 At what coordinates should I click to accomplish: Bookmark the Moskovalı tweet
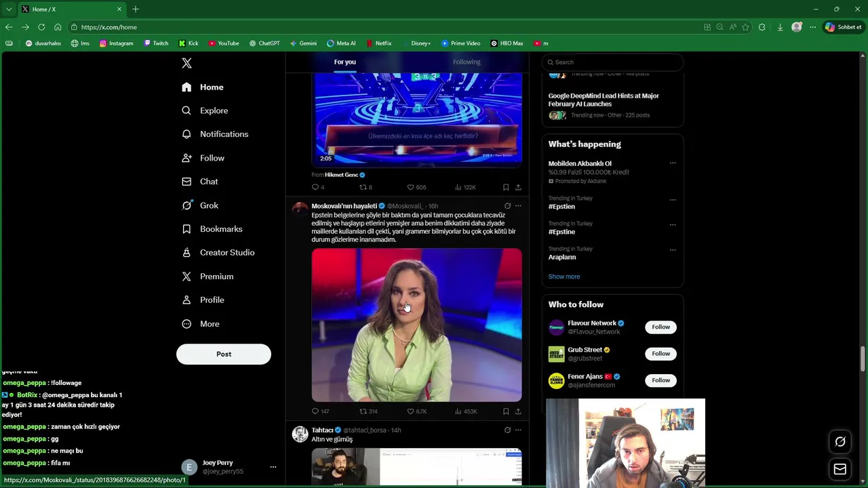[x=506, y=411]
